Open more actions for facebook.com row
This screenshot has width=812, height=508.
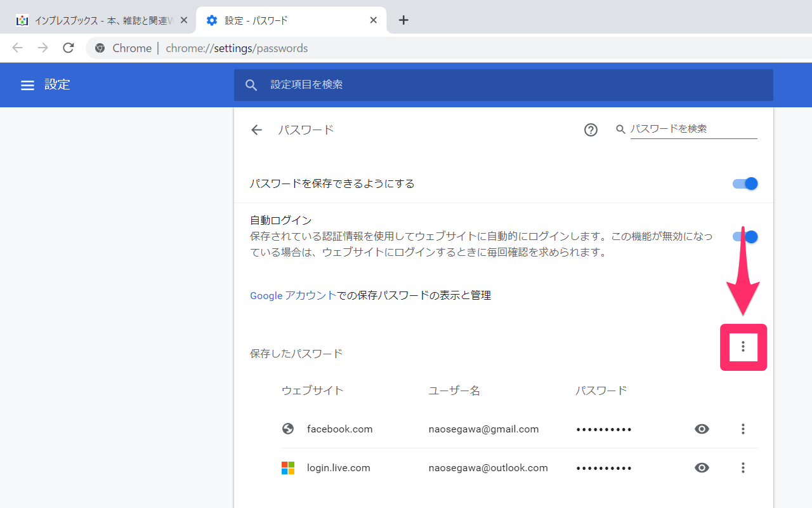[x=743, y=429]
